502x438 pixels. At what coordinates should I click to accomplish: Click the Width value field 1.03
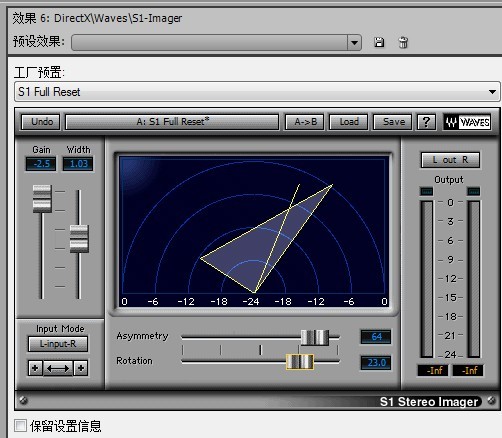pos(78,164)
